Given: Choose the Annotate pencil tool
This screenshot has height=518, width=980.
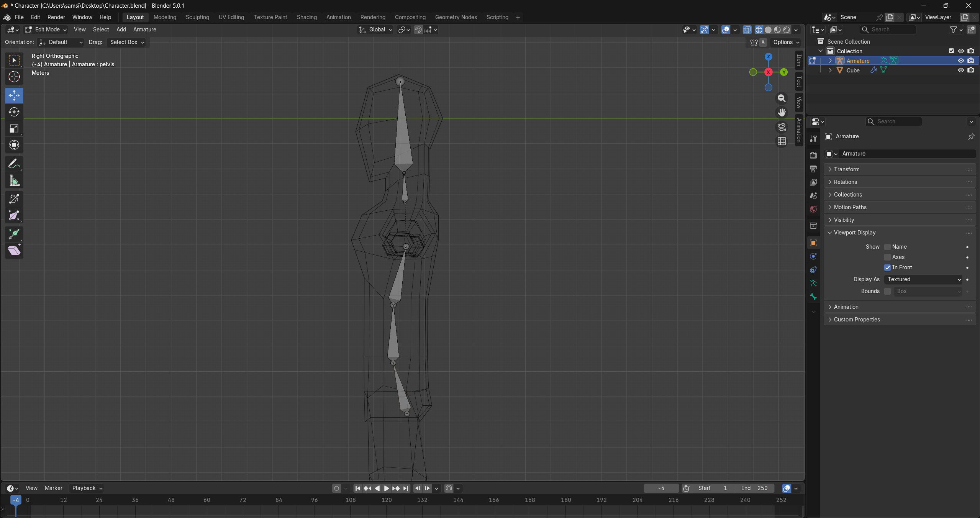Looking at the screenshot, I should pos(14,164).
